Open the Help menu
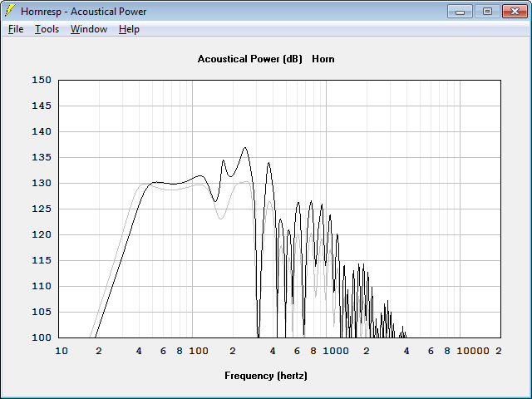The height and width of the screenshot is (399, 532). point(129,29)
